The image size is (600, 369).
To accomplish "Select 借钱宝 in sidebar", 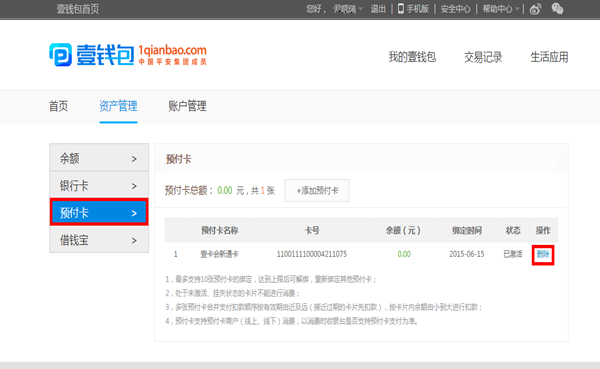I will tap(99, 240).
